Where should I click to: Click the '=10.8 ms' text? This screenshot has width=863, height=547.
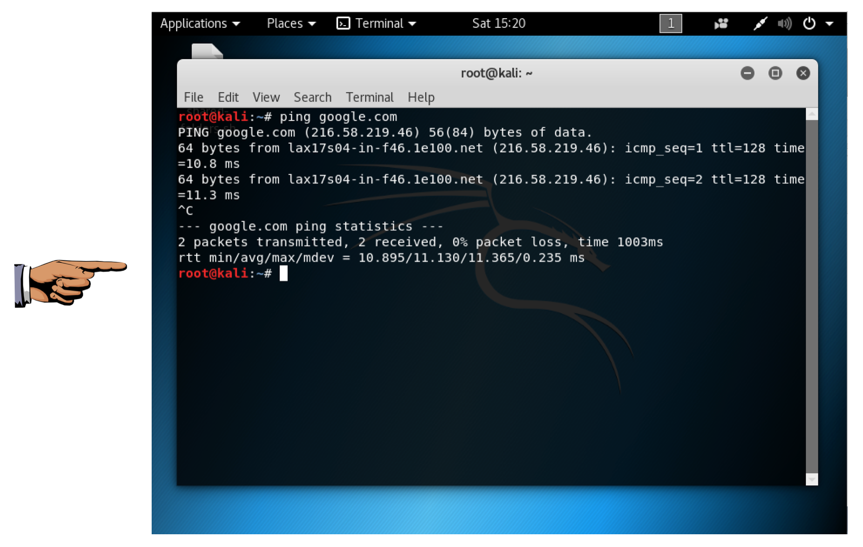tap(209, 164)
